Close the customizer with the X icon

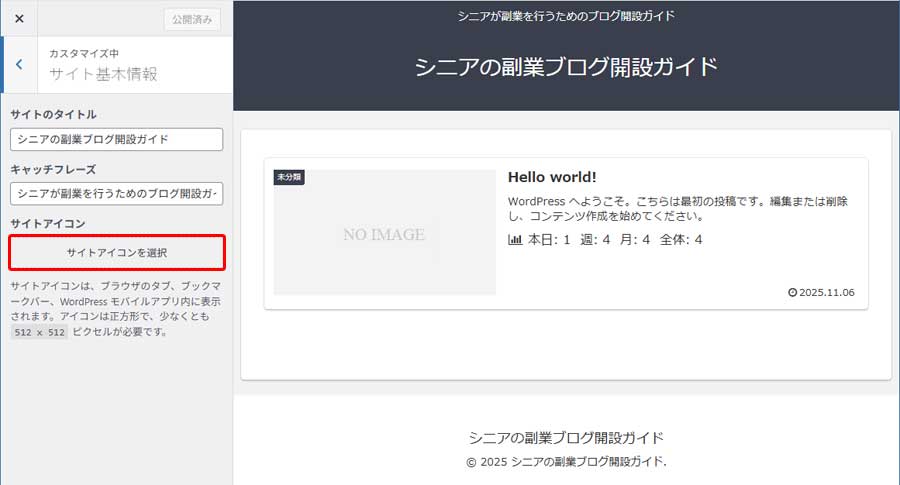tap(19, 18)
